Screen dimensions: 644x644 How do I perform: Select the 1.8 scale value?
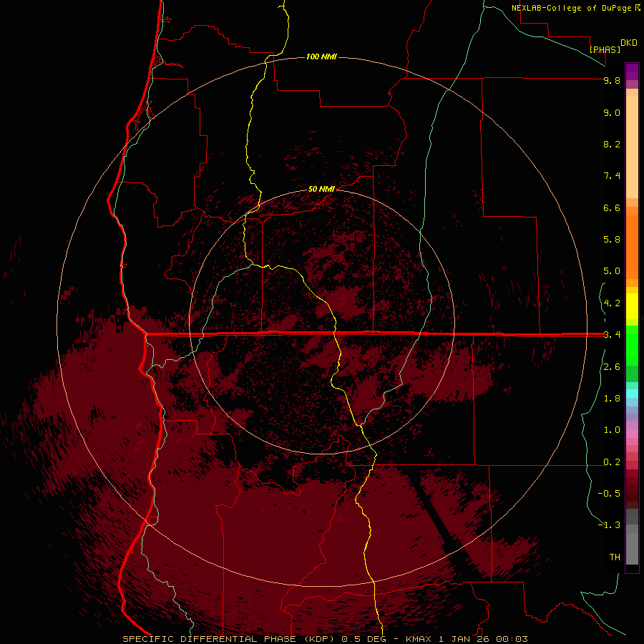(x=612, y=399)
